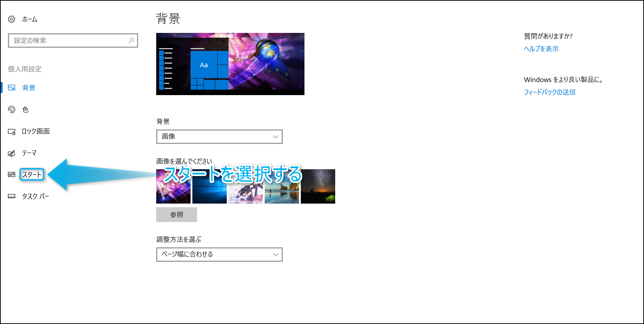
Task: Click the search magnifier icon
Action: point(131,40)
